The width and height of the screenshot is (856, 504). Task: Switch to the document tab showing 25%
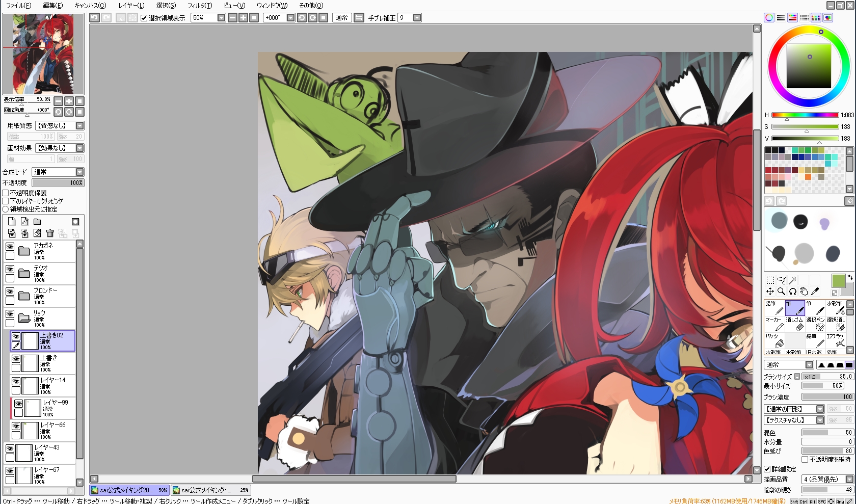pos(210,490)
